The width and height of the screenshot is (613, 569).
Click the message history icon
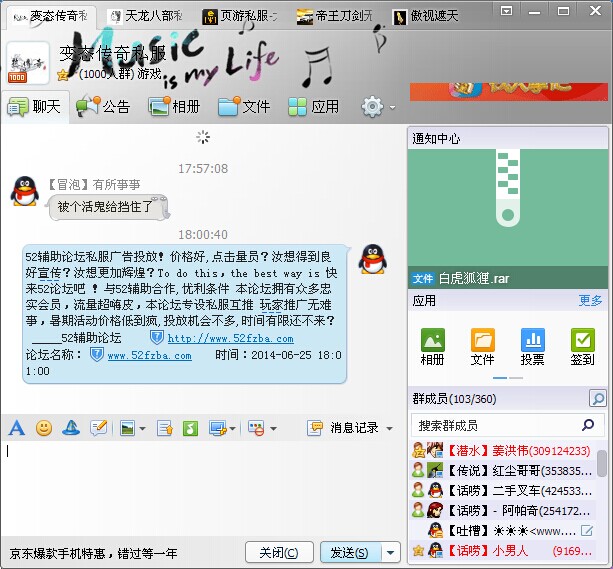tap(315, 428)
